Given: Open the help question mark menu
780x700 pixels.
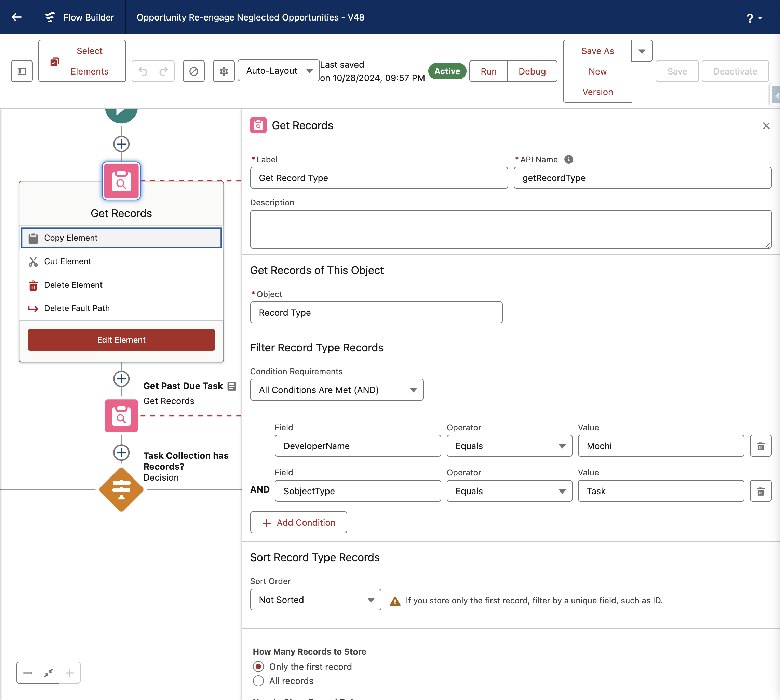Looking at the screenshot, I should pos(754,18).
